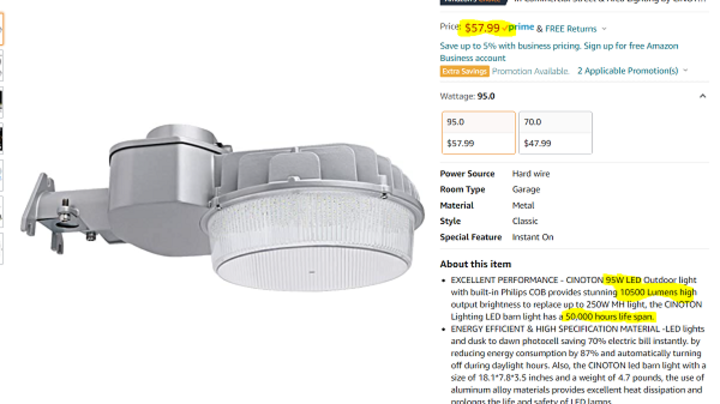Select the 95.0 wattage option
Image resolution: width=720 pixels, height=404 pixels.
click(478, 133)
